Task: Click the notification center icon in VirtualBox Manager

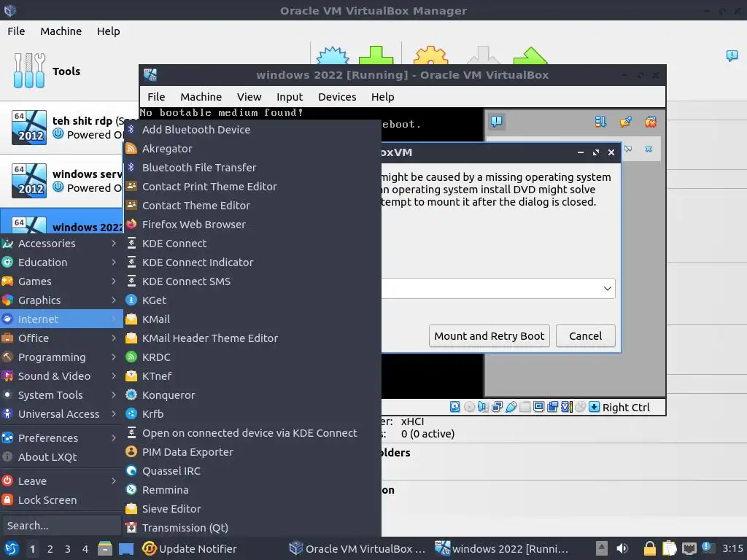Action: tap(732, 55)
